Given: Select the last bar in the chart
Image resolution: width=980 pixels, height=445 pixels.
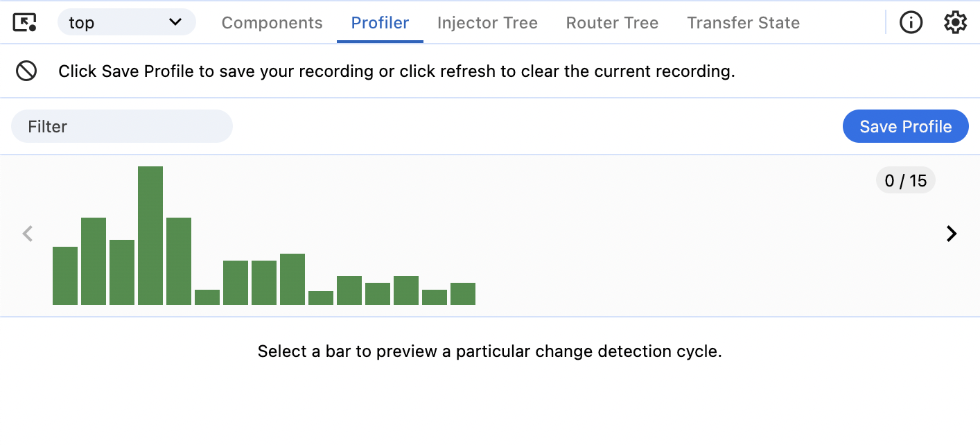Looking at the screenshot, I should click(462, 293).
